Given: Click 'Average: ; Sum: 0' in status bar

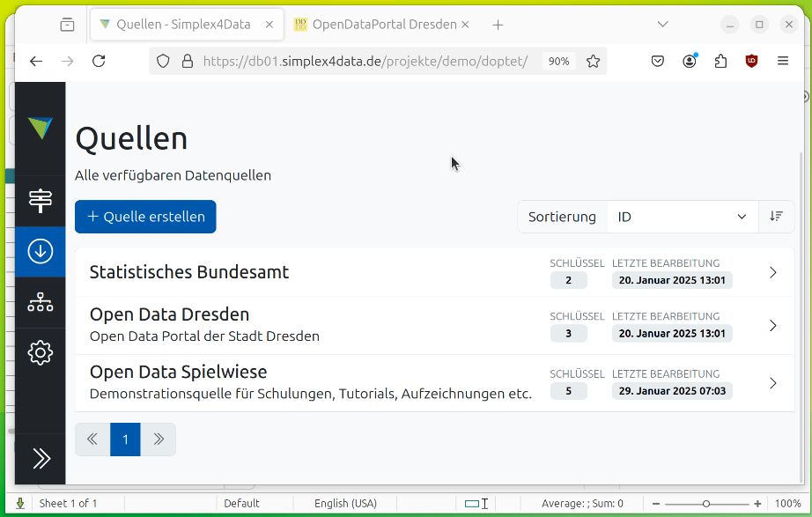Looking at the screenshot, I should coord(582,503).
